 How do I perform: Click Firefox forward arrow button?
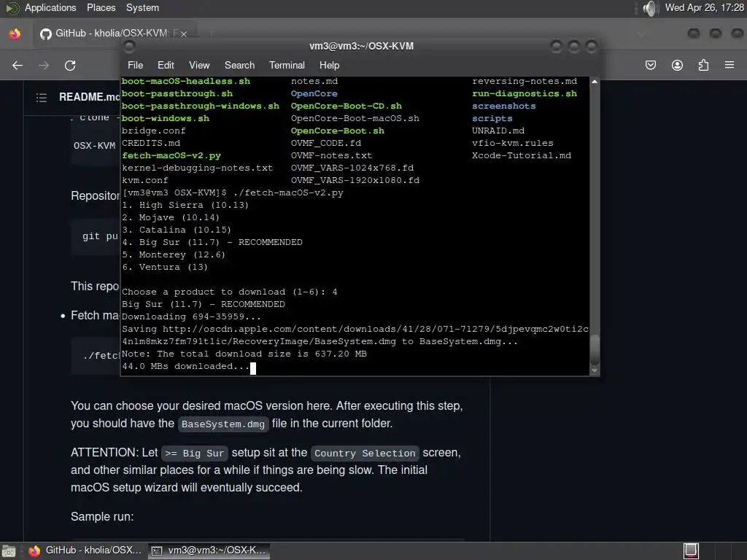coord(44,65)
